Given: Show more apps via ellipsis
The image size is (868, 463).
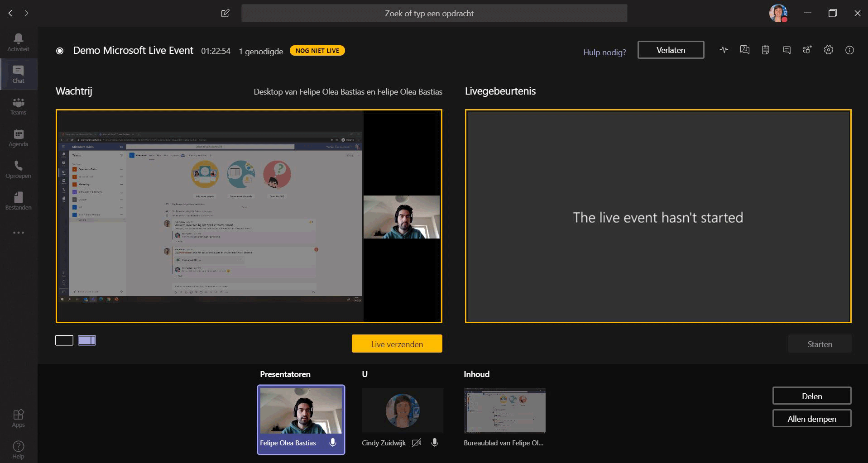Looking at the screenshot, I should pos(18,233).
